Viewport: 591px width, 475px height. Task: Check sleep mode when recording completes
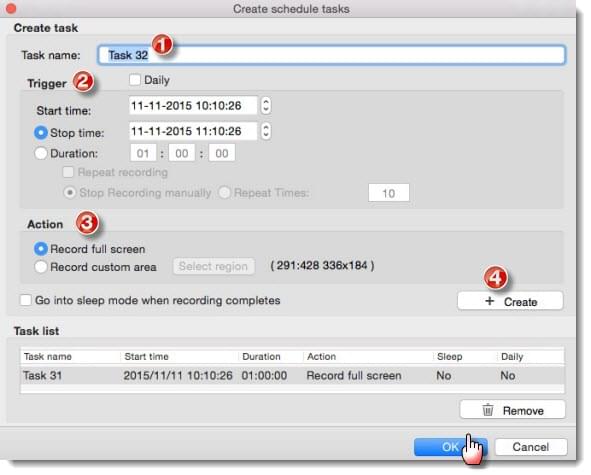point(26,300)
